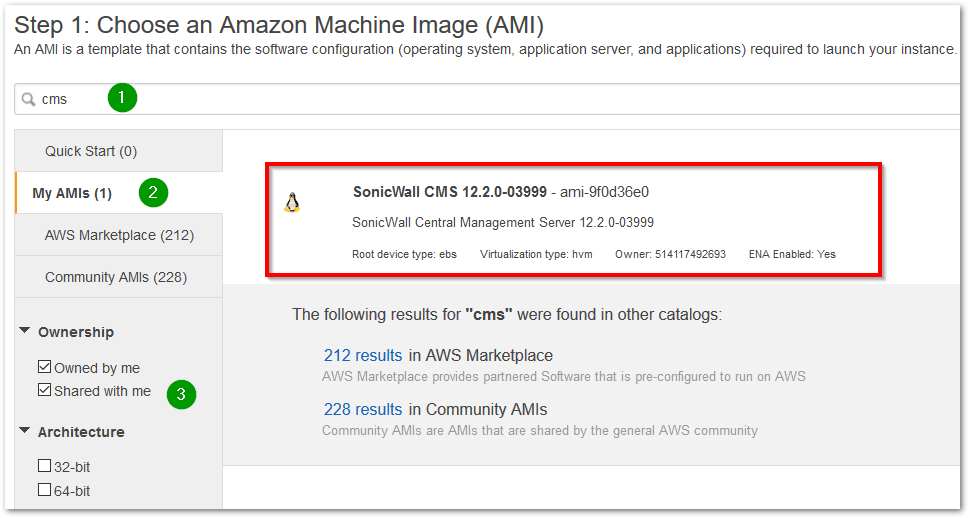The height and width of the screenshot is (518, 969).
Task: Select the My AMIs tab
Action: coord(72,193)
